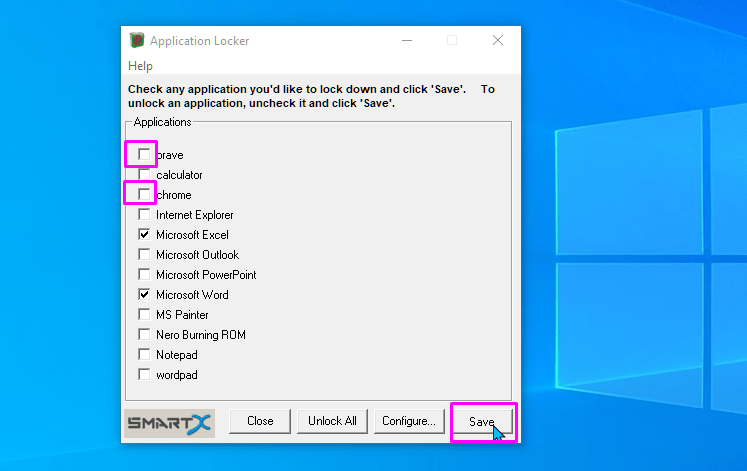747x471 pixels.
Task: Open the Help menu
Action: point(140,66)
